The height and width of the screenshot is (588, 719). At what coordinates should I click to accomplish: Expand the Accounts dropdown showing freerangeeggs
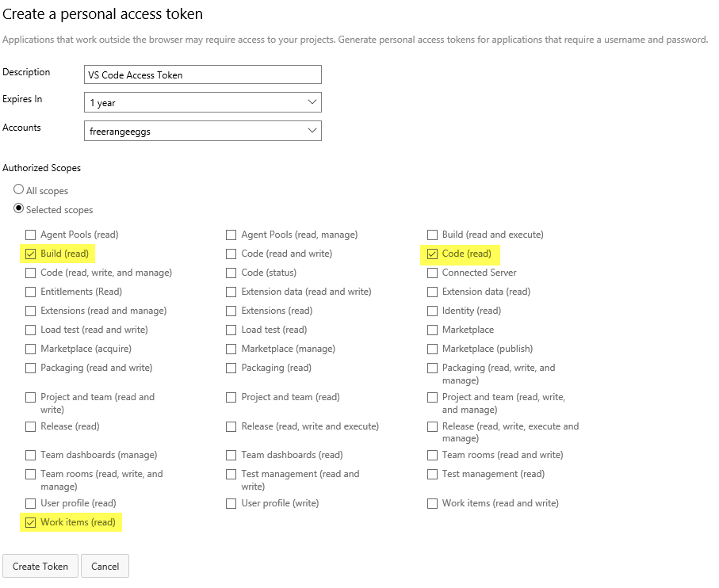point(202,131)
